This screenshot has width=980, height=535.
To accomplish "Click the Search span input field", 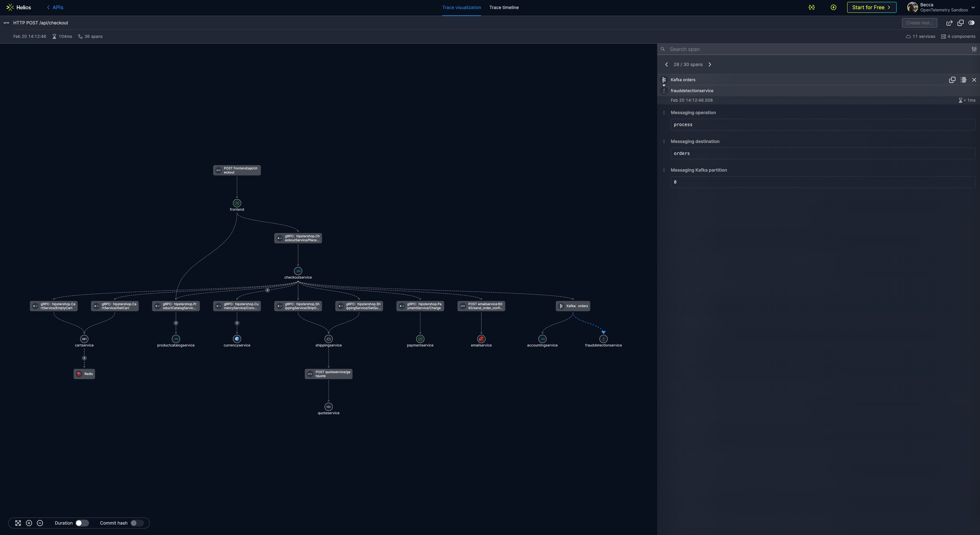I will tap(814, 49).
